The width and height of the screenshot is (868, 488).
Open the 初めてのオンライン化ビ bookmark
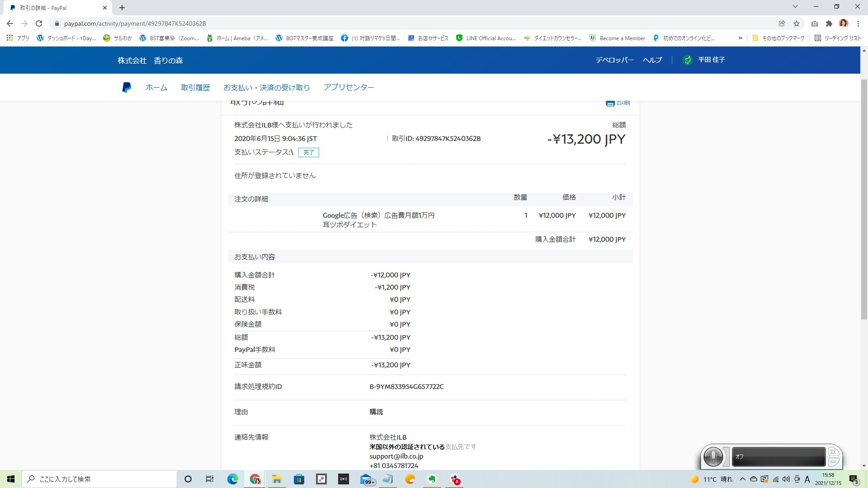point(684,38)
